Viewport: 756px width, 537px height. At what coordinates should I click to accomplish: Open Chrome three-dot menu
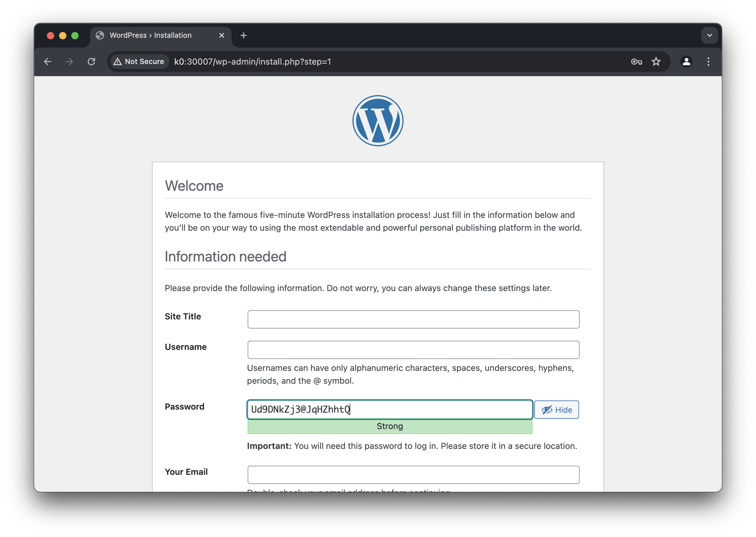(x=708, y=62)
